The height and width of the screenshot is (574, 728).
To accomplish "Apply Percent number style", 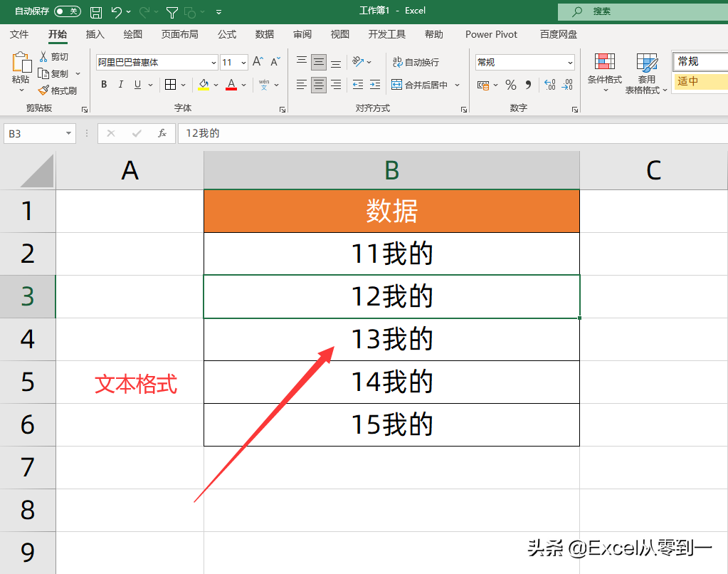I will click(510, 85).
